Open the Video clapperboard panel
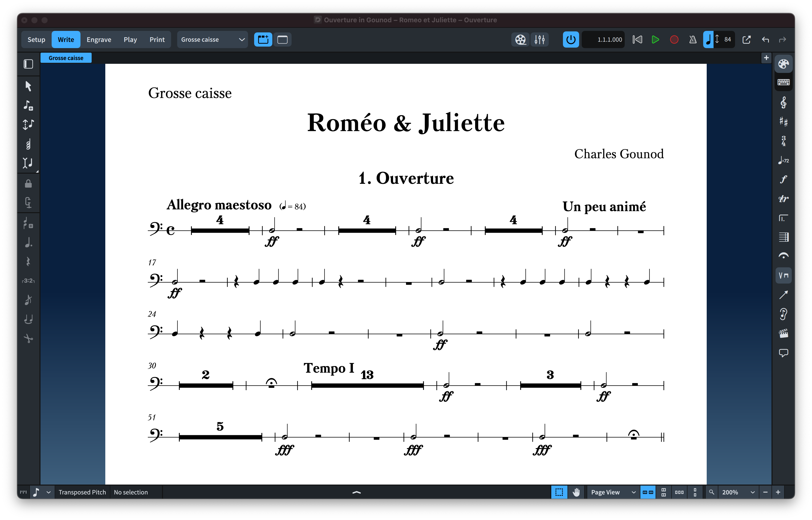Viewport: 812px width, 520px height. click(x=783, y=333)
